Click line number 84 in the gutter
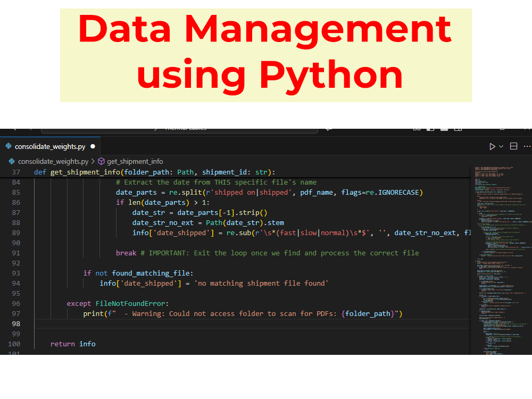 click(16, 182)
